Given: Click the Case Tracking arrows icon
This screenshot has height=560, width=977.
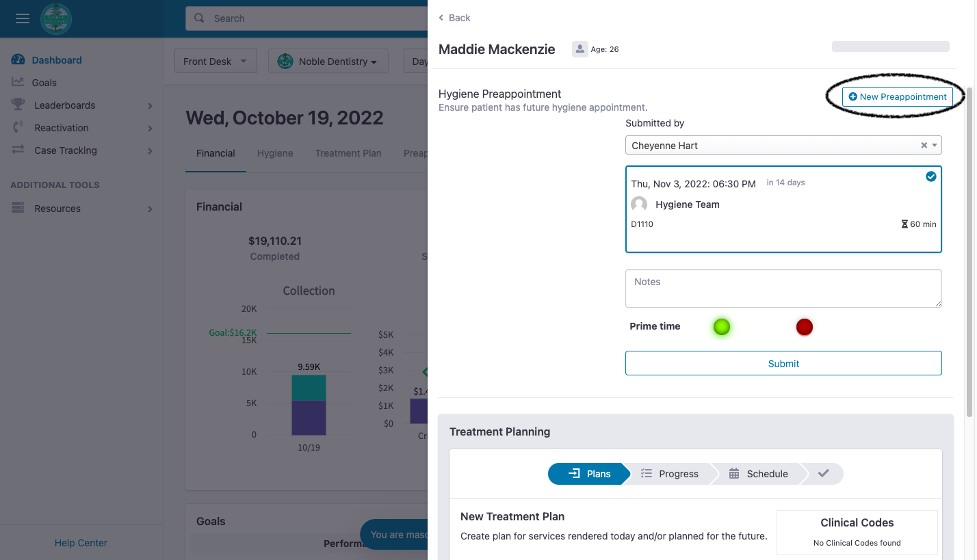Looking at the screenshot, I should [x=18, y=150].
